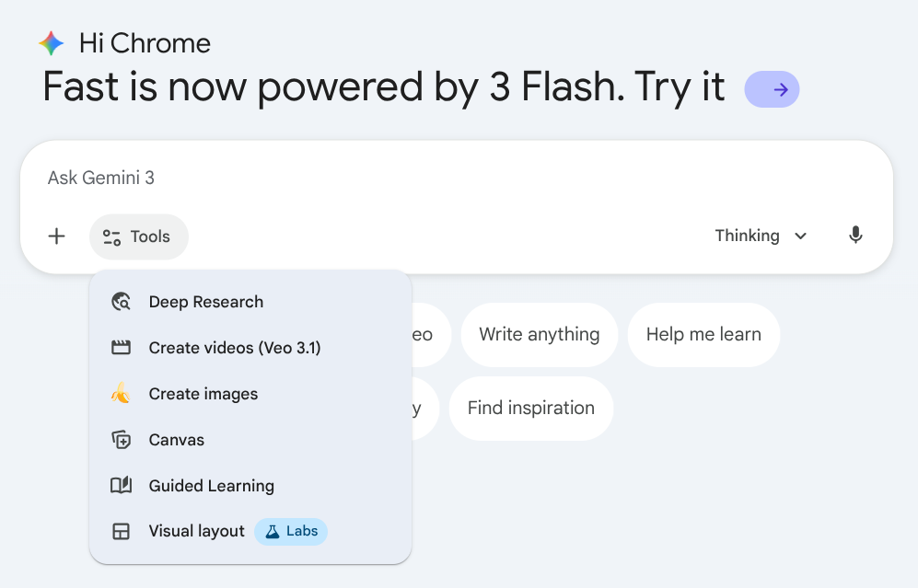918x588 pixels.
Task: Click the Gemini sparkle logo icon
Action: click(x=52, y=43)
